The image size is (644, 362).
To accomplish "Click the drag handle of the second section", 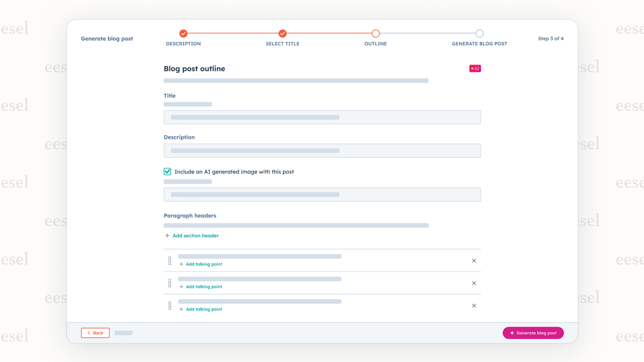I will (x=170, y=283).
